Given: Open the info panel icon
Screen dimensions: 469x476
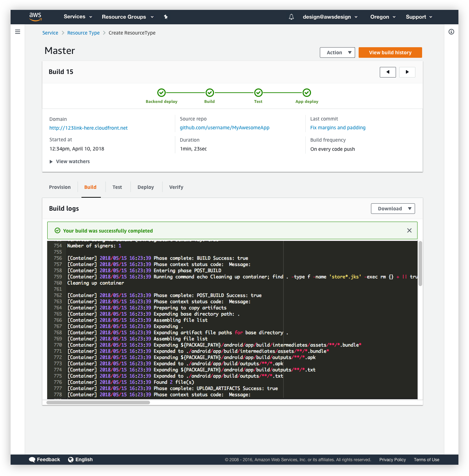Looking at the screenshot, I should pos(451,32).
